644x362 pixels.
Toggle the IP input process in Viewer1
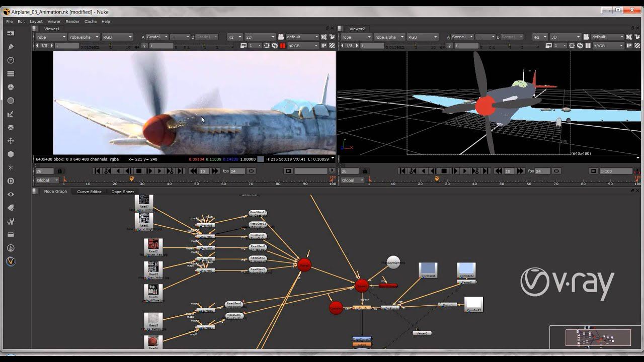(325, 46)
